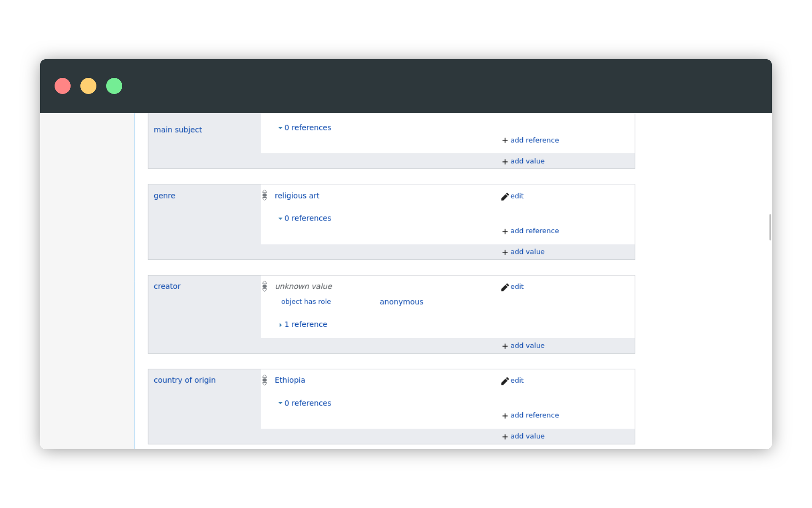Click rank selector icon beside religious art

point(265,195)
